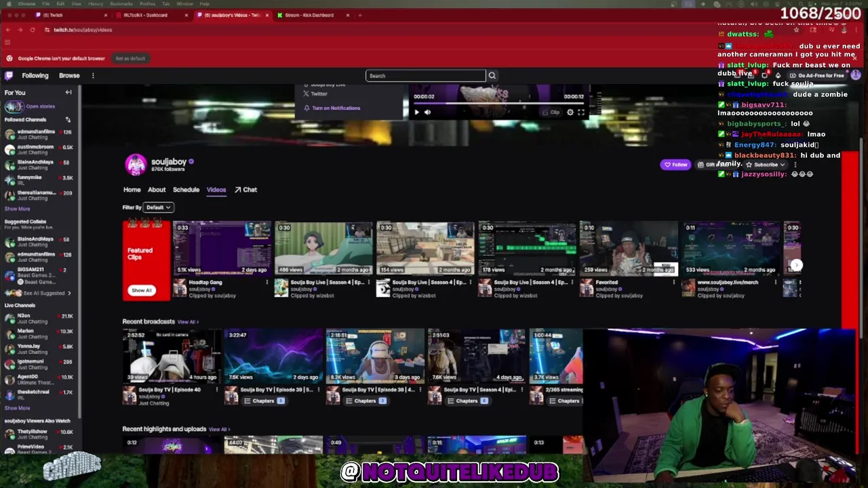Screen dimensions: 868x488
Task: Expand Chapters on Season 4 broadcast
Action: pos(468,401)
